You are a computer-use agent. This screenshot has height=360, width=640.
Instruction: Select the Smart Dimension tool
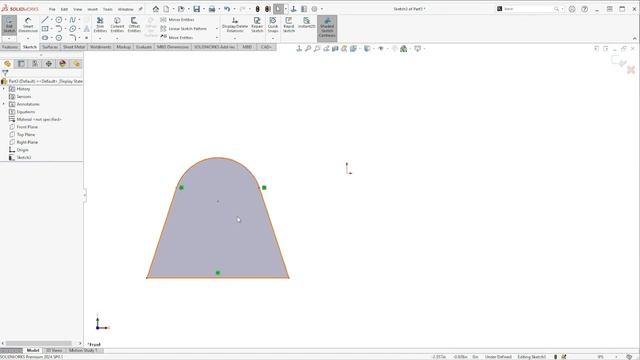click(x=28, y=25)
